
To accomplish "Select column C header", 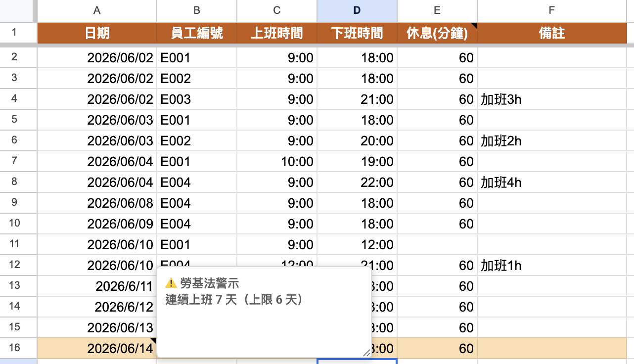I will [277, 11].
